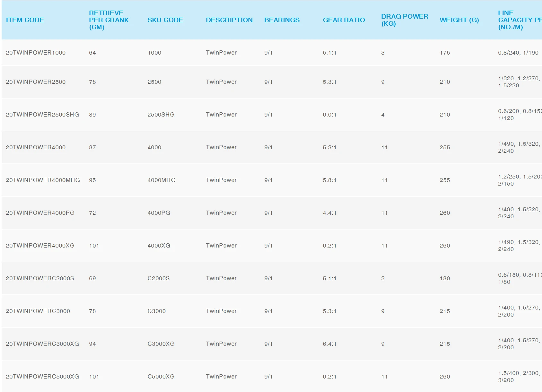The width and height of the screenshot is (542, 392).
Task: Select the SKU CODE column header
Action: click(x=165, y=20)
